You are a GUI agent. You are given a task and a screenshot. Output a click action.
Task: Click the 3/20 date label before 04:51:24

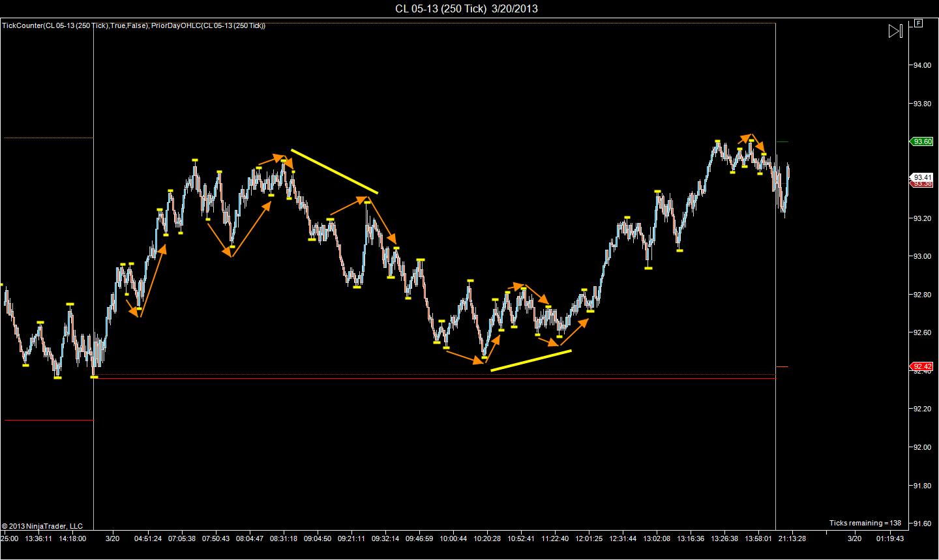tap(112, 538)
